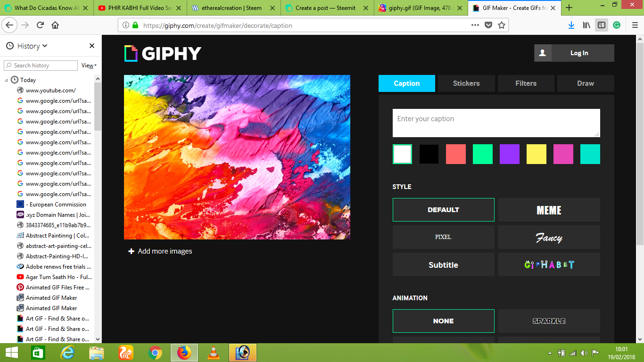Click the GIPHY logo
The height and width of the screenshot is (362, 644).
click(162, 53)
